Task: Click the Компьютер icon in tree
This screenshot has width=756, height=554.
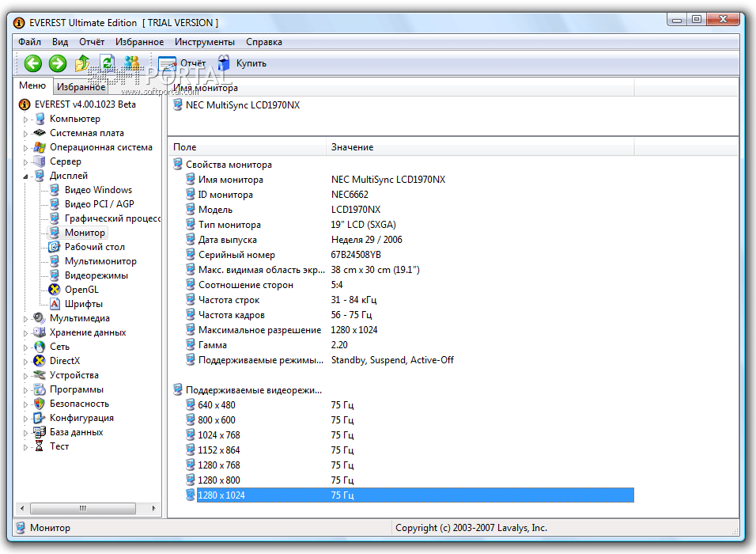Action: pos(40,119)
